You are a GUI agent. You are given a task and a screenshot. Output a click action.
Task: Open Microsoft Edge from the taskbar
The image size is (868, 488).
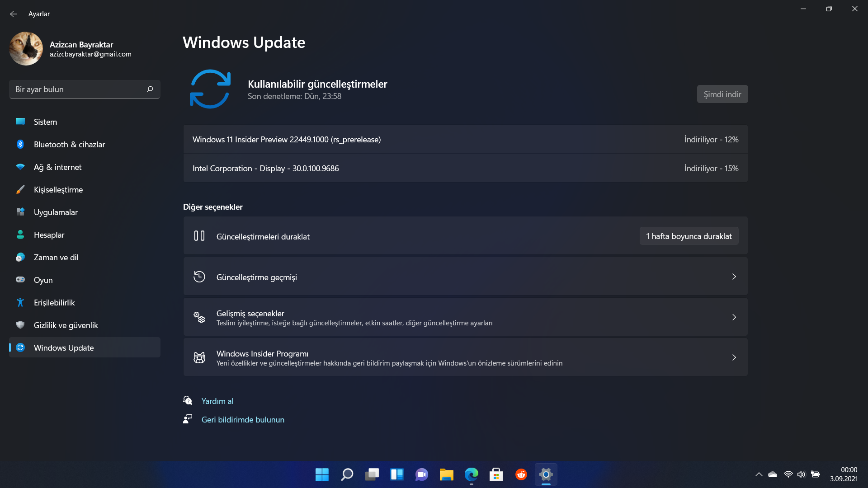coord(471,474)
